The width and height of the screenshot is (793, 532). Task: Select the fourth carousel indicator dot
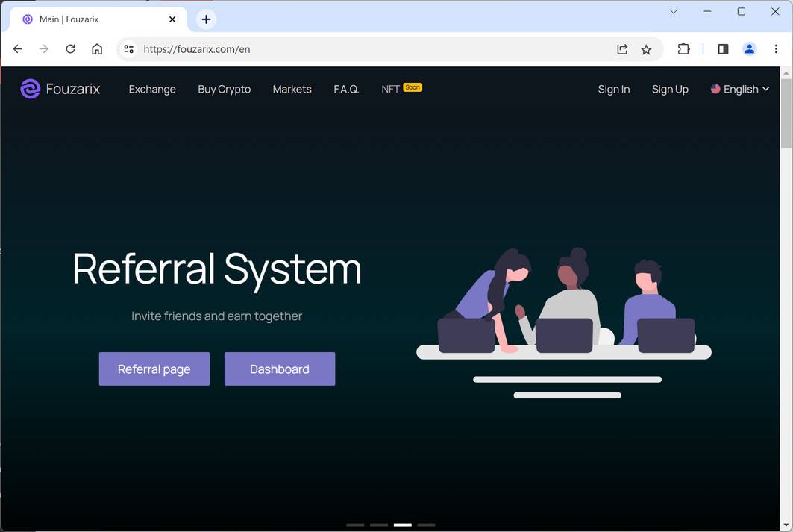tap(426, 525)
